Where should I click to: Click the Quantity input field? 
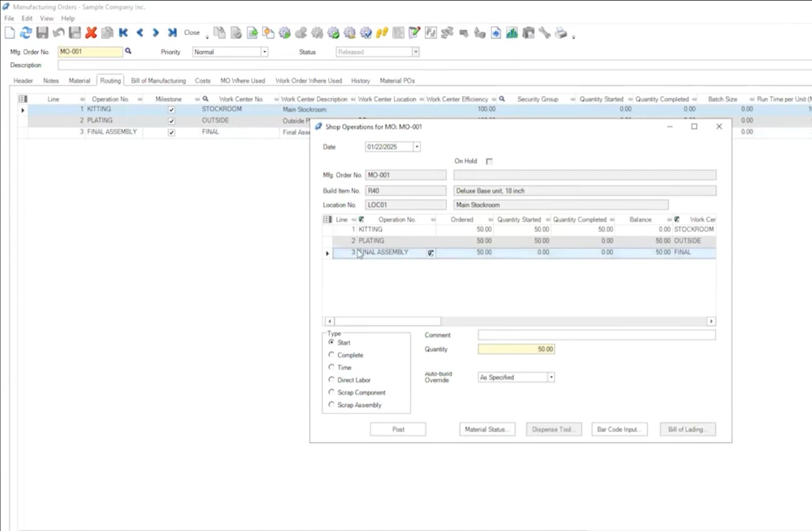pos(516,349)
